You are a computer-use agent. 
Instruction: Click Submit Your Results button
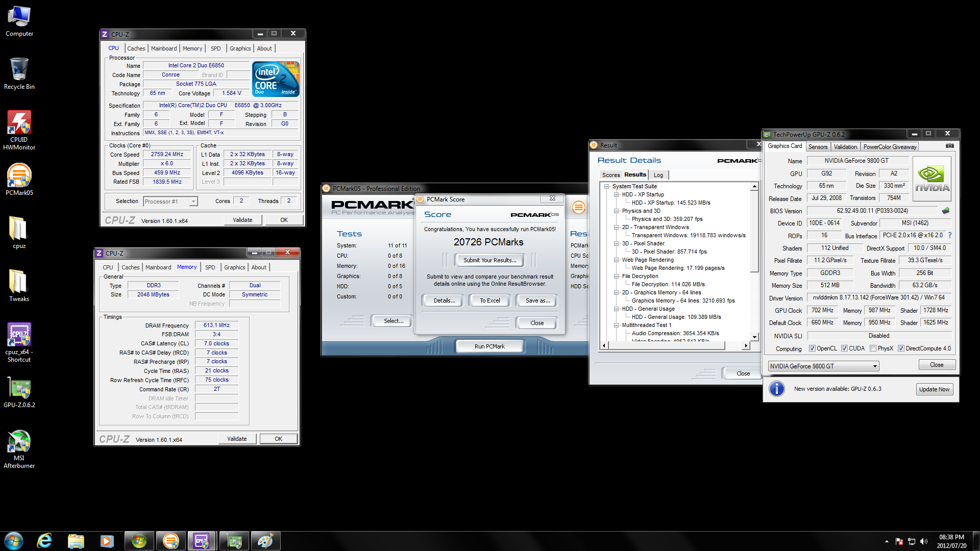click(x=489, y=260)
